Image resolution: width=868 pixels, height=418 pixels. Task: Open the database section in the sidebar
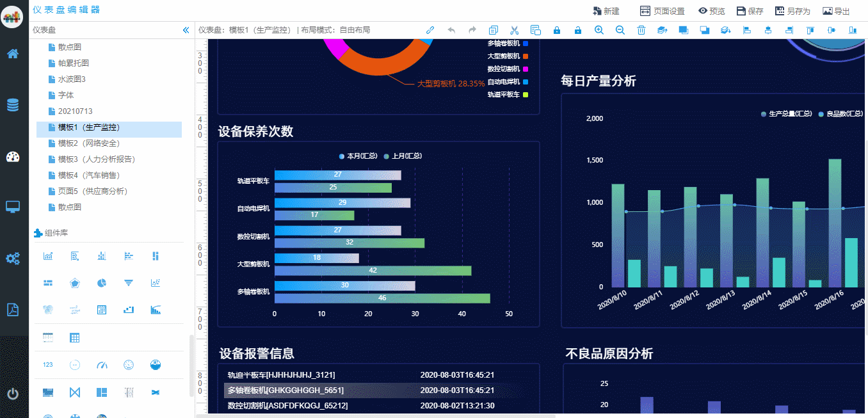click(13, 106)
